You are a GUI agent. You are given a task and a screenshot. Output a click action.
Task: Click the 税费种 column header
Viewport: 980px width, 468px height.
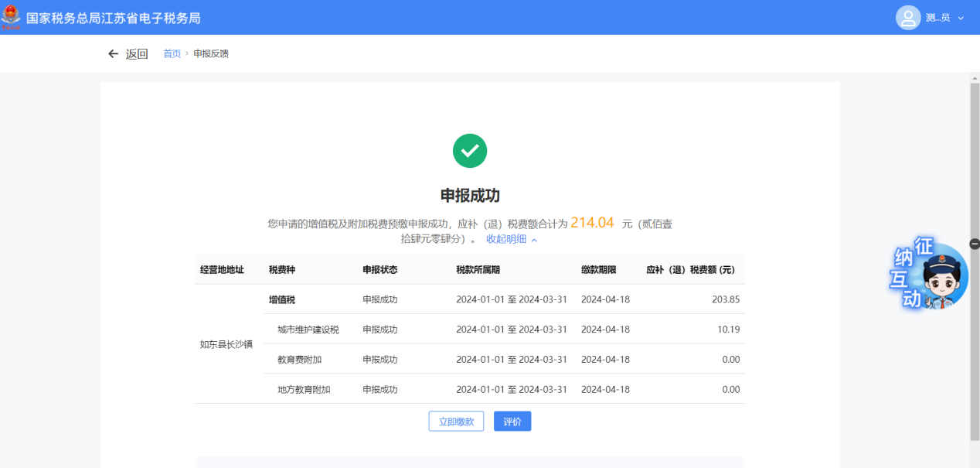click(x=282, y=270)
